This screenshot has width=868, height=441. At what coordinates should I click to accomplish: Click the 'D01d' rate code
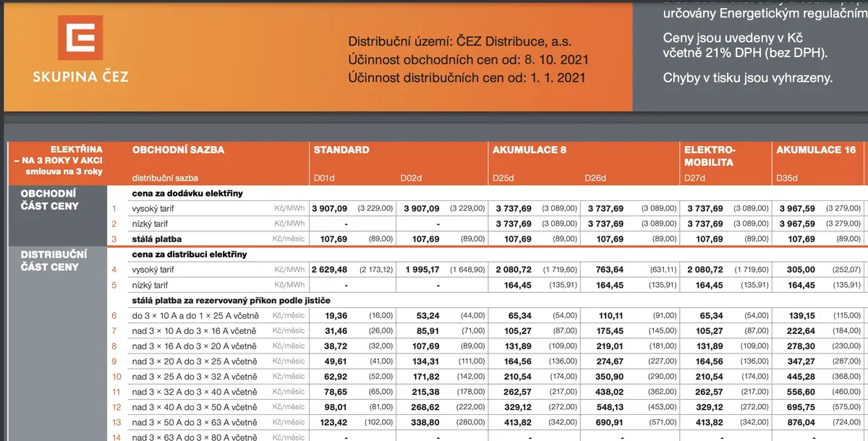pyautogui.click(x=324, y=177)
